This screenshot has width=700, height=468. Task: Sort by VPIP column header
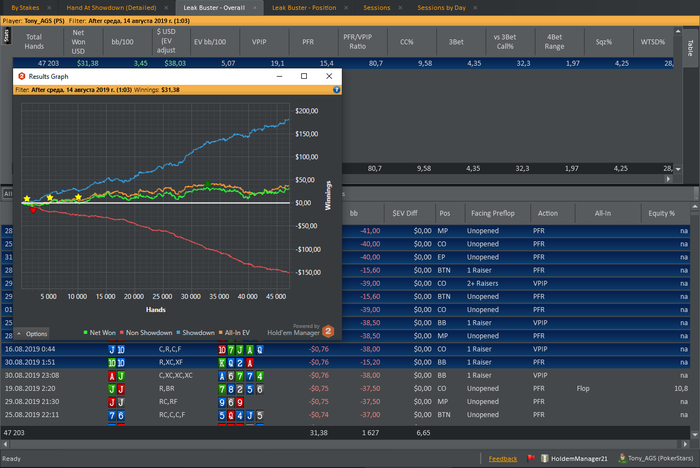[x=259, y=42]
